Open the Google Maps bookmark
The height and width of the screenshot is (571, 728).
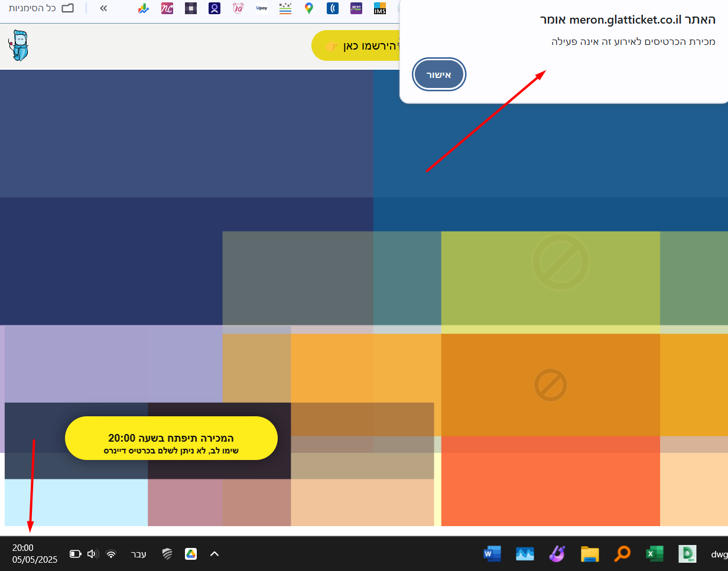click(308, 8)
